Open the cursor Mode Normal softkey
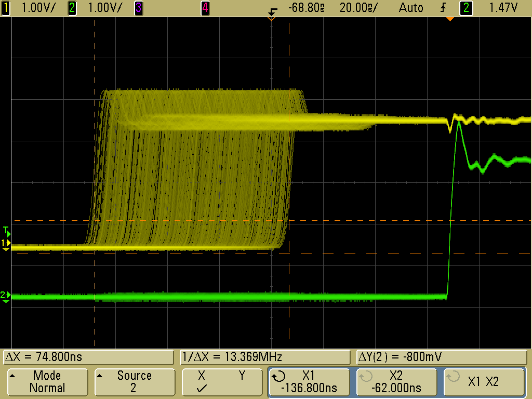The image size is (532, 399). click(x=47, y=382)
